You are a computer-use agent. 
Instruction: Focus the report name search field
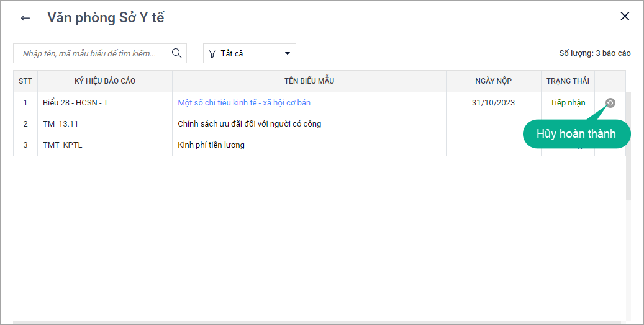point(93,54)
